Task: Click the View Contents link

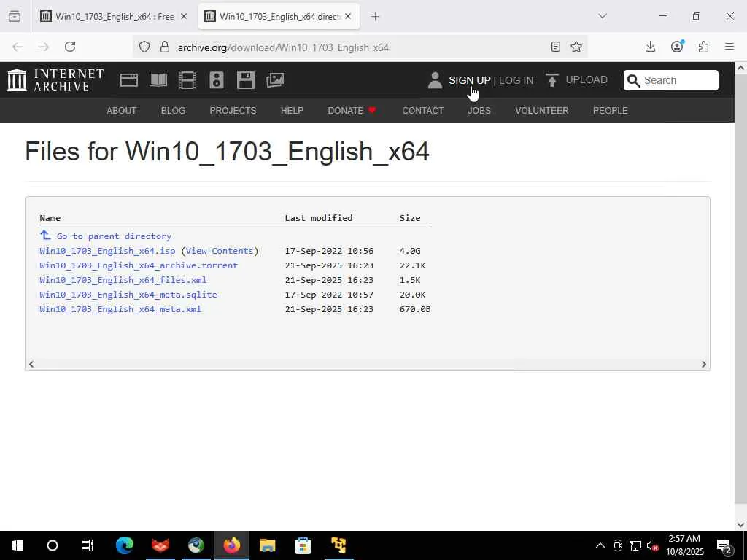Action: pos(220,251)
